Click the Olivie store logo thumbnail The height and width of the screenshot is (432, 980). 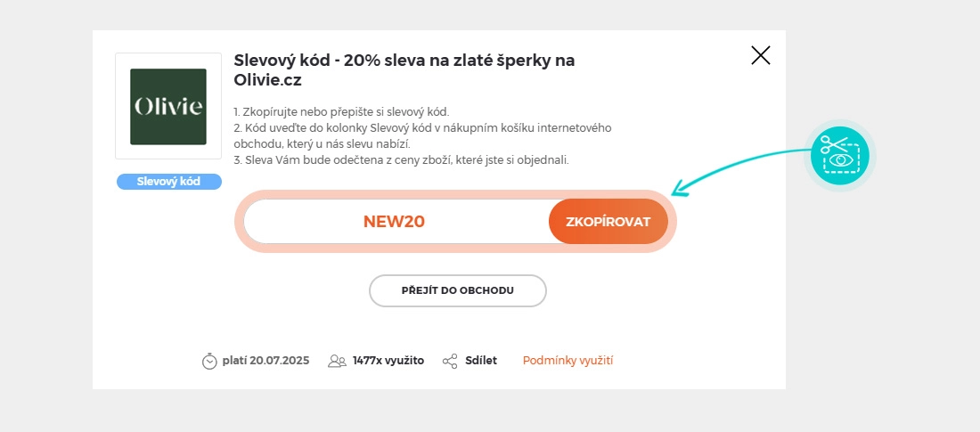click(168, 106)
